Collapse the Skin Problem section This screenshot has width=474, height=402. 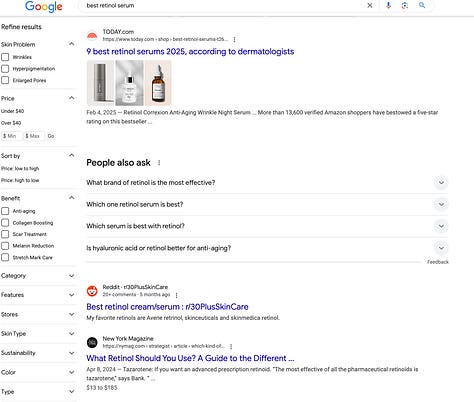(71, 44)
